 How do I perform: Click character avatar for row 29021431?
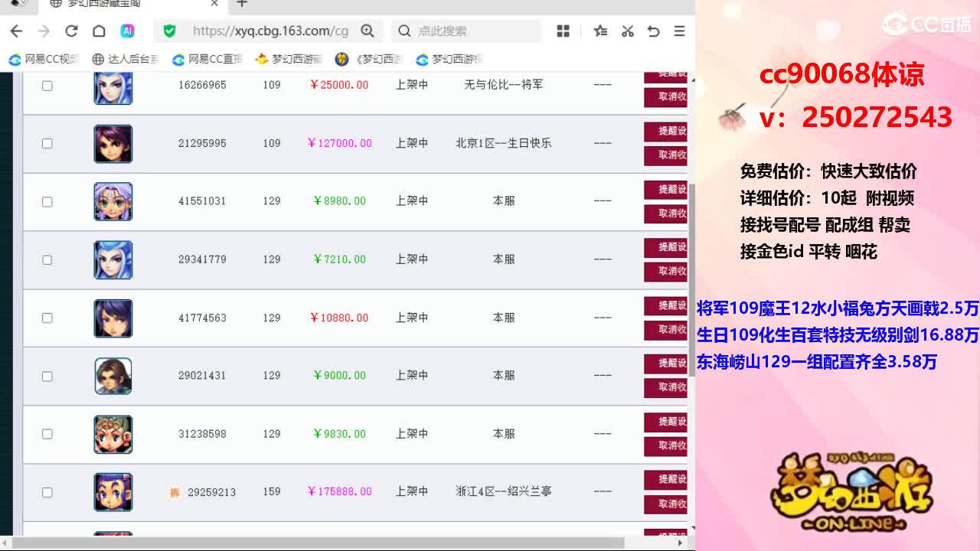pos(113,377)
